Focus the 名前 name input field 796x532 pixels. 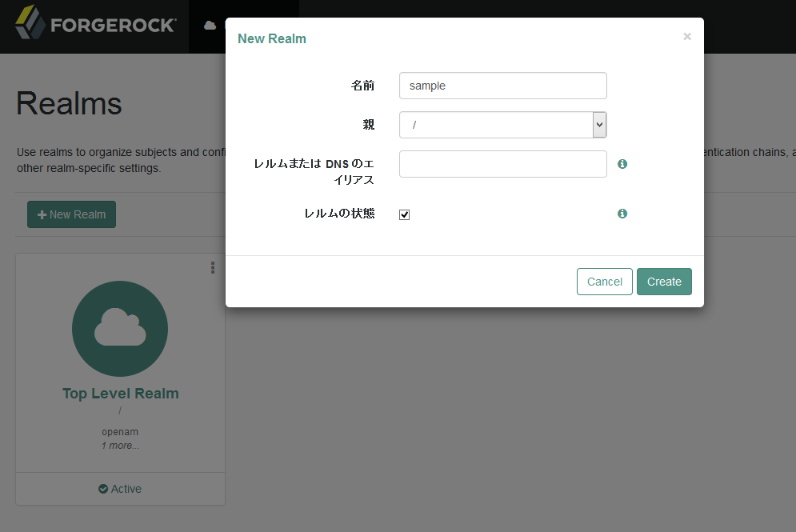[x=502, y=86]
